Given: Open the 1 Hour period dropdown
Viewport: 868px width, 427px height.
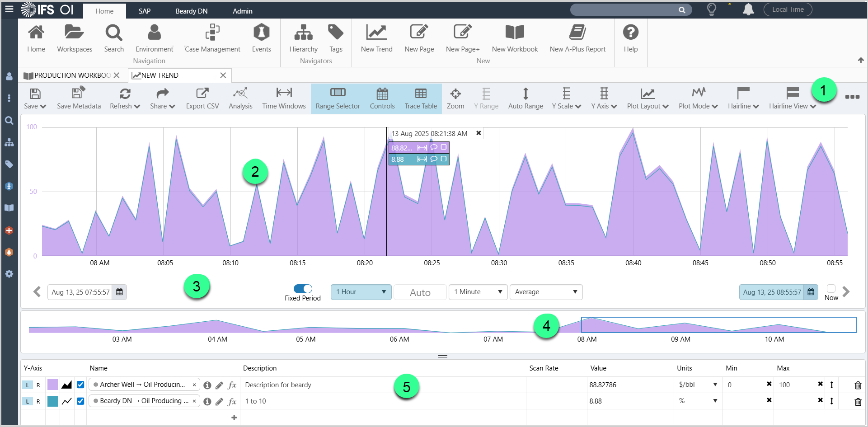Looking at the screenshot, I should tap(361, 292).
